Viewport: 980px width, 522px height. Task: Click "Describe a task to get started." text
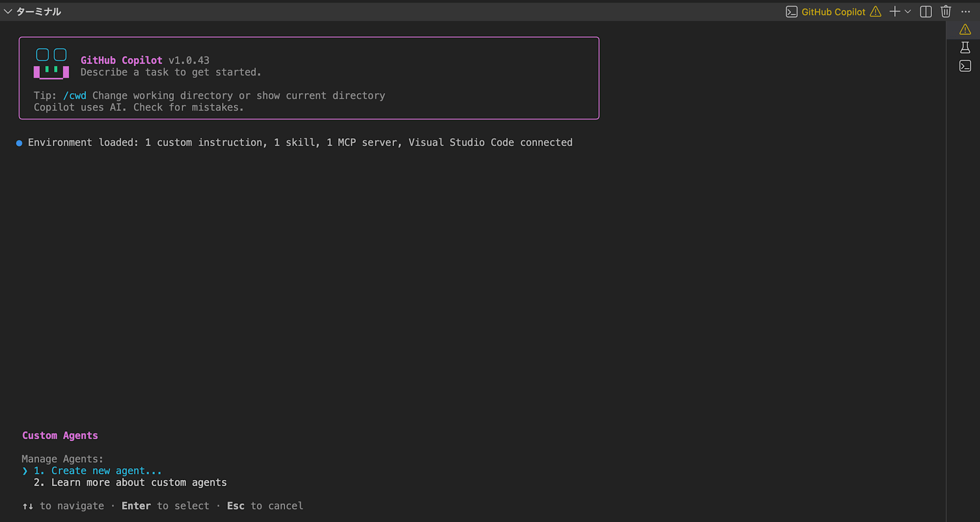coord(171,72)
